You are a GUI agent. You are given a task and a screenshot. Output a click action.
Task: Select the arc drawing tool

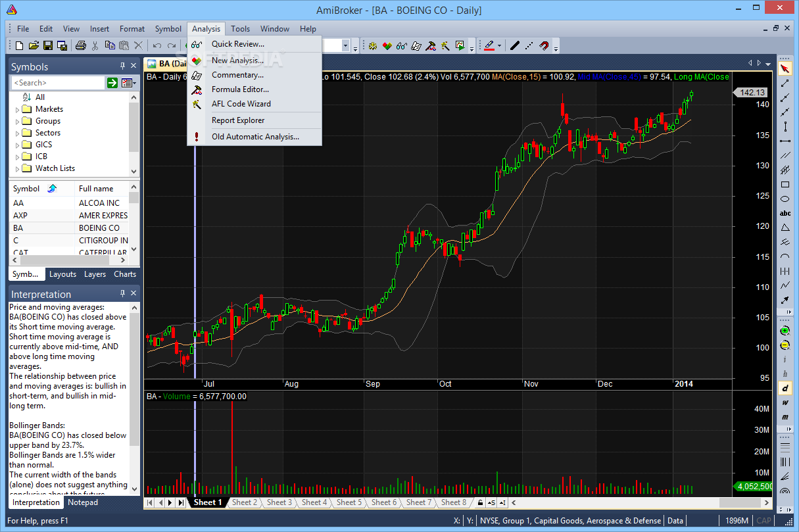click(785, 256)
